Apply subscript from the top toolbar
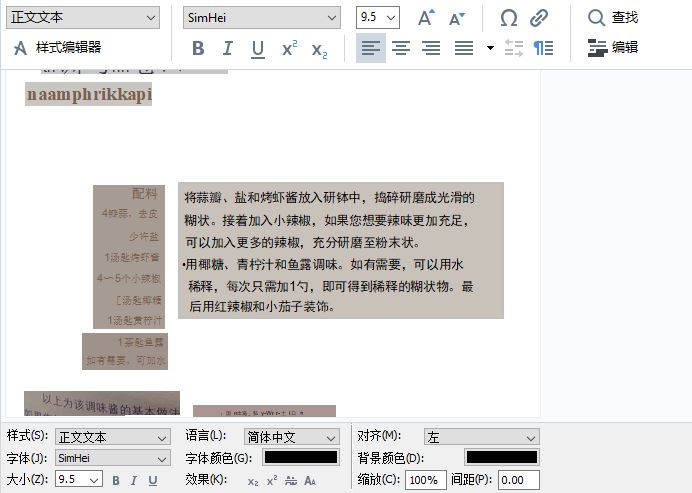Image resolution: width=692 pixels, height=493 pixels. [x=320, y=50]
